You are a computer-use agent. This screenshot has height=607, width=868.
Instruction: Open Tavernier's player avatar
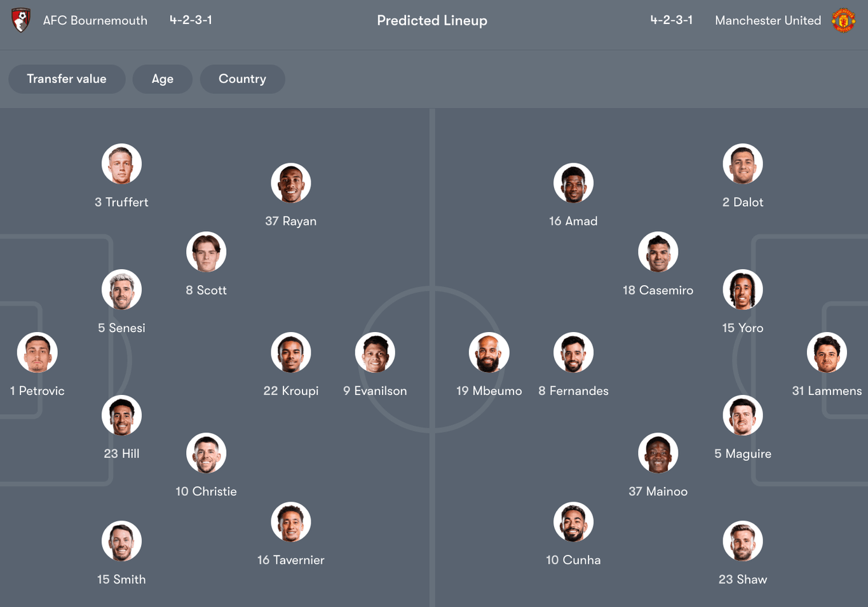[291, 522]
